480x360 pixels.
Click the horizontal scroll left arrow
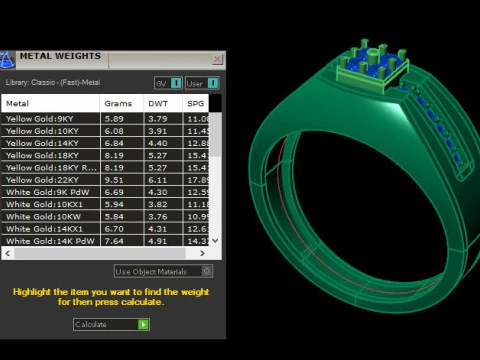[8, 253]
